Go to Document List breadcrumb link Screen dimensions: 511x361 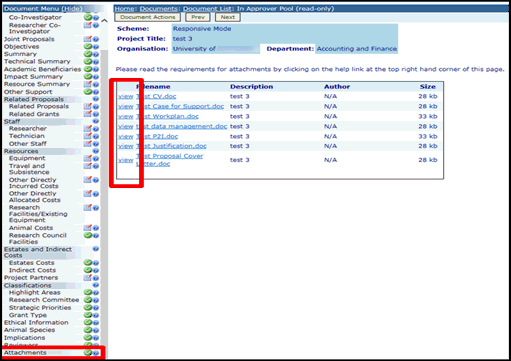point(208,9)
